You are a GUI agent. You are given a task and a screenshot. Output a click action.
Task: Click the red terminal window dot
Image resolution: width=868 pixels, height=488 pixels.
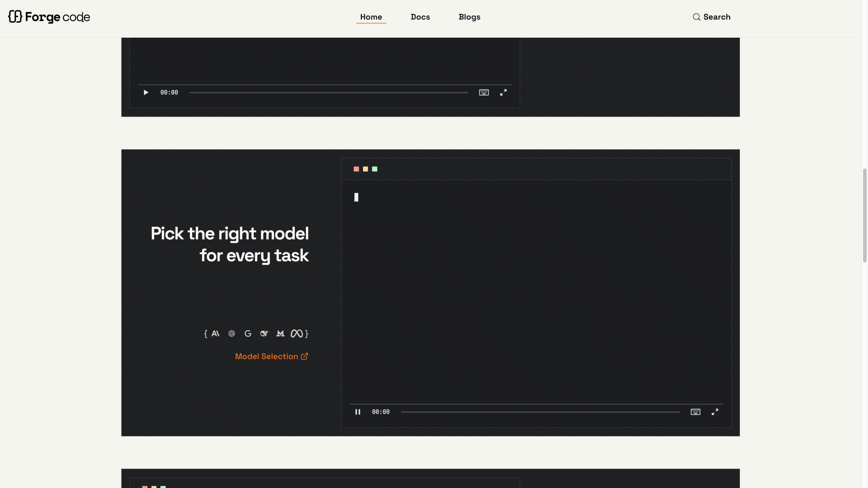point(356,169)
